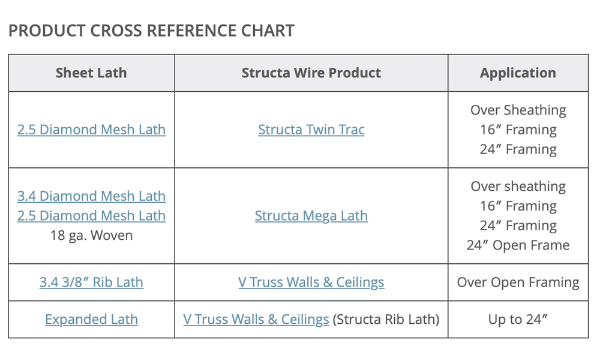
Task: Select the Up to 24" cell
Action: pyautogui.click(x=518, y=320)
